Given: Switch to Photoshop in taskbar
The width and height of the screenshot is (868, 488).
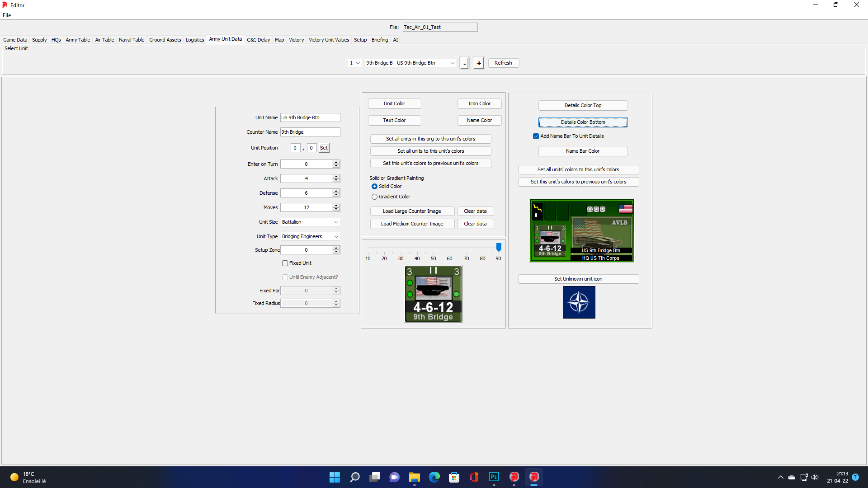Looking at the screenshot, I should (494, 477).
